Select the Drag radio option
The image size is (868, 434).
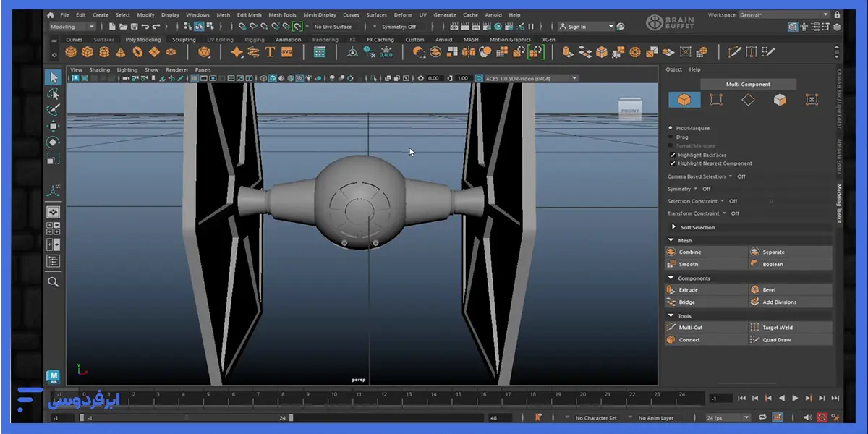click(671, 137)
